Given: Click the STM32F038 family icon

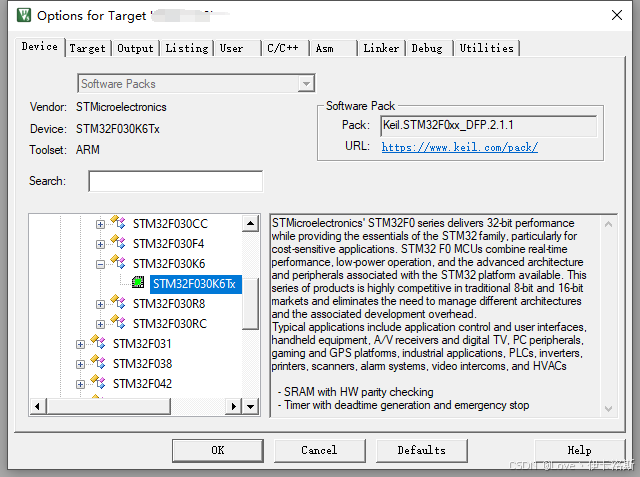Looking at the screenshot, I should pyautogui.click(x=98, y=362).
